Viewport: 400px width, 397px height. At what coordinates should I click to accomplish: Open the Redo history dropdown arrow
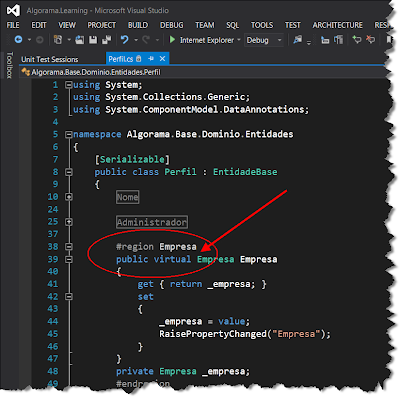[157, 40]
